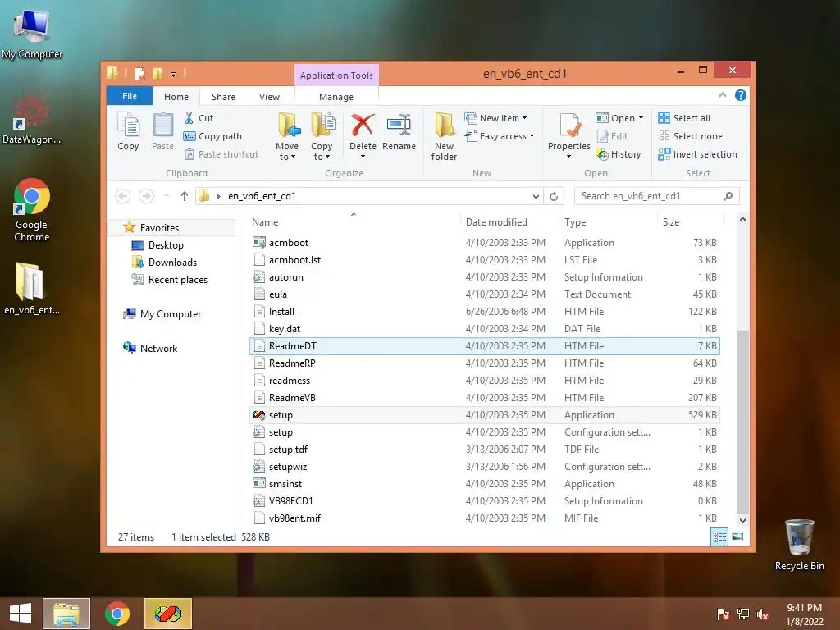Sort by Date modified column header
840x630 pixels.
point(509,221)
